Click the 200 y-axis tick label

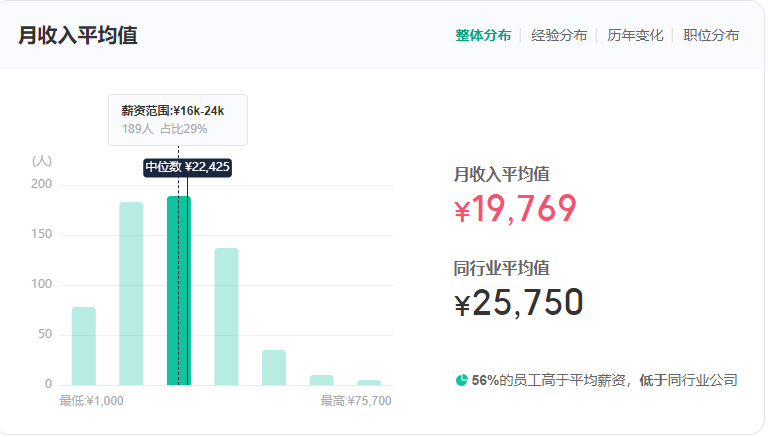click(42, 185)
